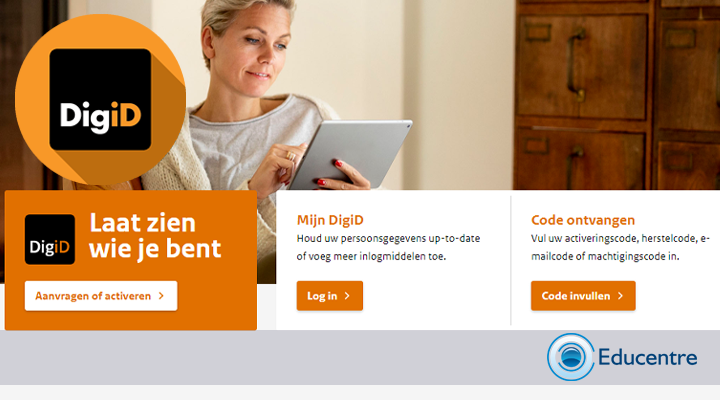
Task: Click the Educentre brand name text
Action: pyautogui.click(x=647, y=357)
